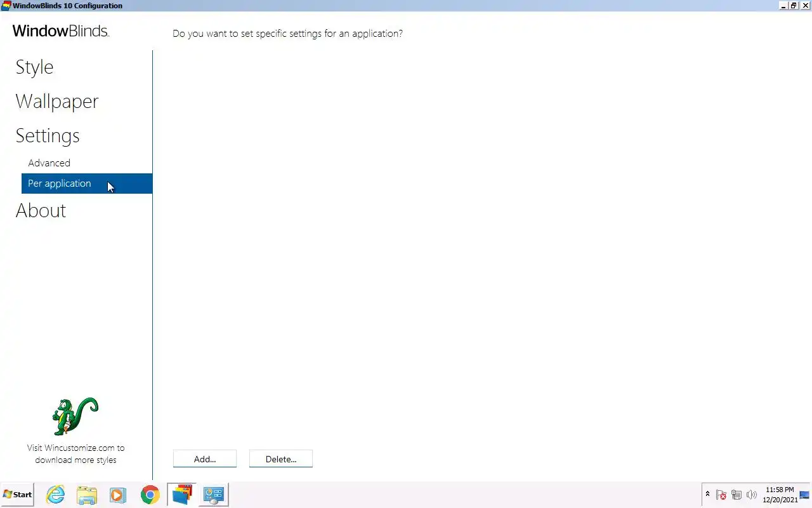Viewport: 812px width, 508px height.
Task: Click the taskbar clock 11:58 PM
Action: click(x=780, y=495)
